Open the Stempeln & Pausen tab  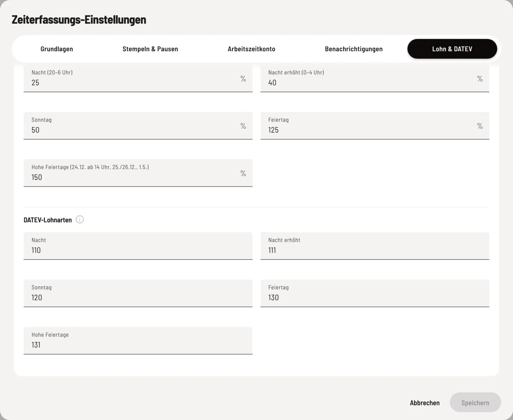click(150, 49)
